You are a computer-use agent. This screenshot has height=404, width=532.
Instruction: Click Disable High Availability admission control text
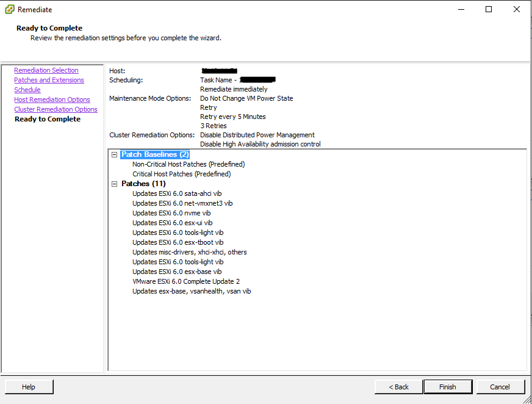point(261,144)
